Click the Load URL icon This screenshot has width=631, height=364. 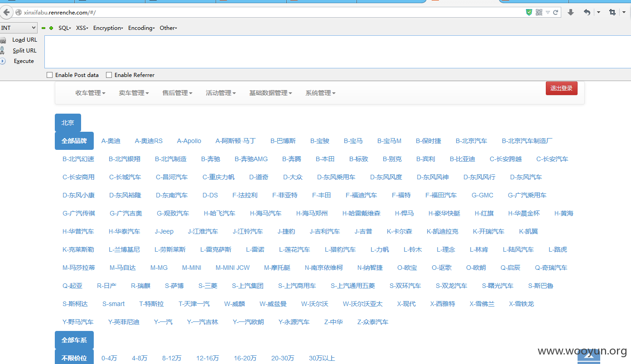coord(3,40)
